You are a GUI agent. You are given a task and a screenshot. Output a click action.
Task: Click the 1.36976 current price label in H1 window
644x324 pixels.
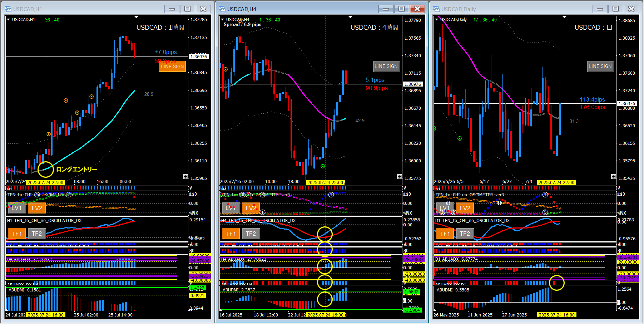[199, 57]
